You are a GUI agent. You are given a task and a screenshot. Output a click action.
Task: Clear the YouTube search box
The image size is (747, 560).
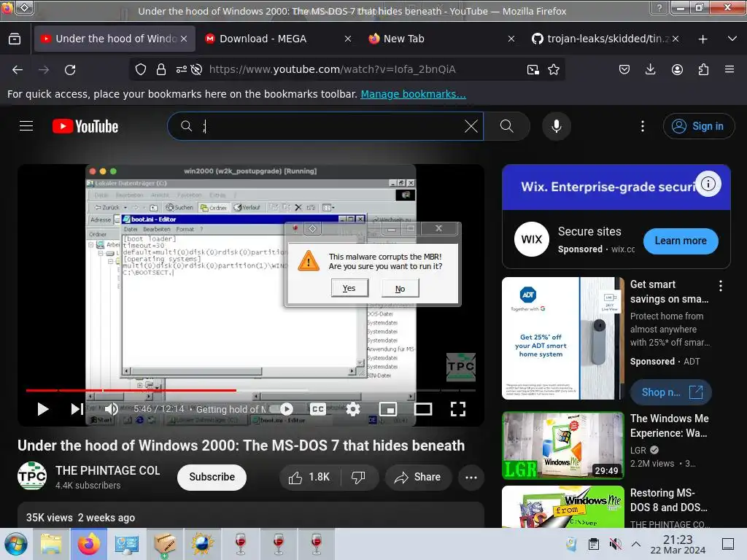pyautogui.click(x=471, y=126)
